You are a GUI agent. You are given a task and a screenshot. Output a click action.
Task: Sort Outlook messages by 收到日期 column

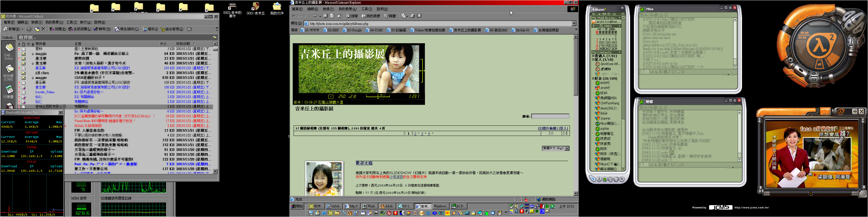[x=194, y=44]
